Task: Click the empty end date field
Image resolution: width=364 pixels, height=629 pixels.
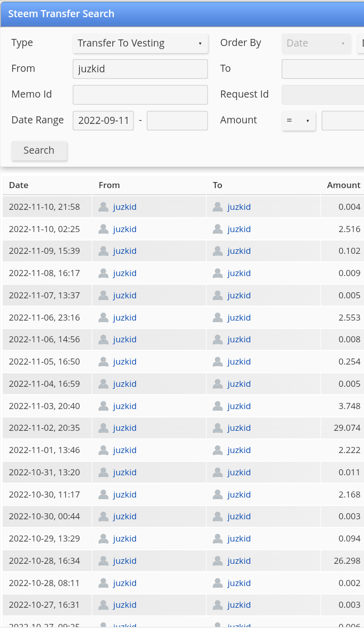Action: pos(177,120)
